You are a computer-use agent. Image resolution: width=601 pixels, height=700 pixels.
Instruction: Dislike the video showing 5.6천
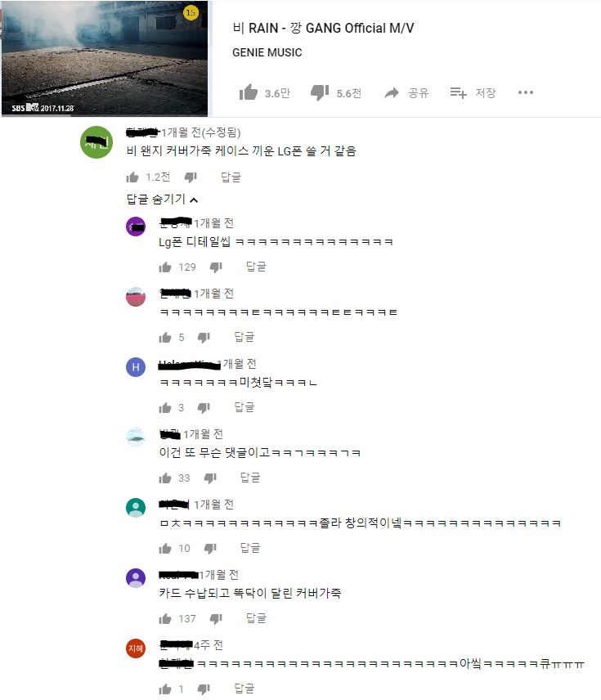coord(320,92)
